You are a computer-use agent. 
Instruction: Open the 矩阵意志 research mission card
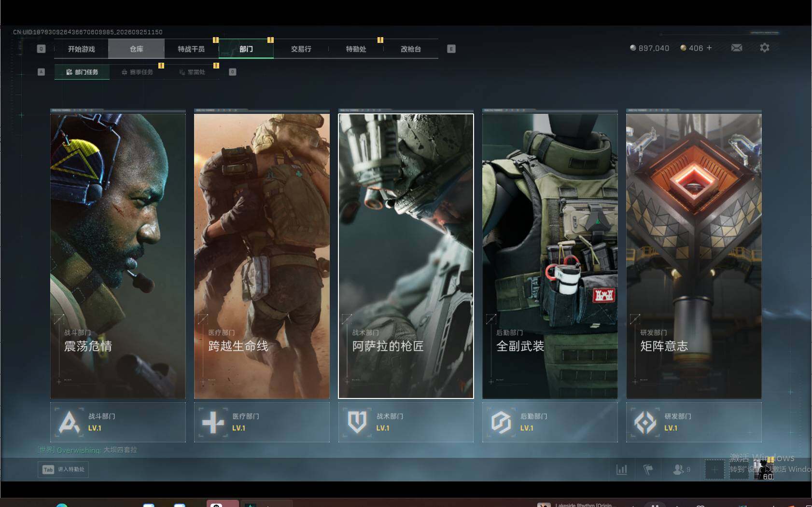click(694, 256)
